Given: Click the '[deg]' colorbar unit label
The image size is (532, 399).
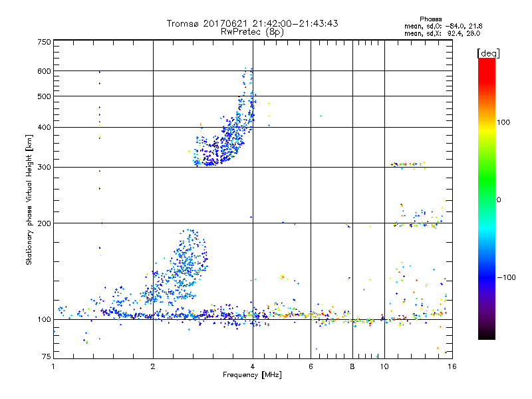Looking at the screenshot, I should pos(488,53).
